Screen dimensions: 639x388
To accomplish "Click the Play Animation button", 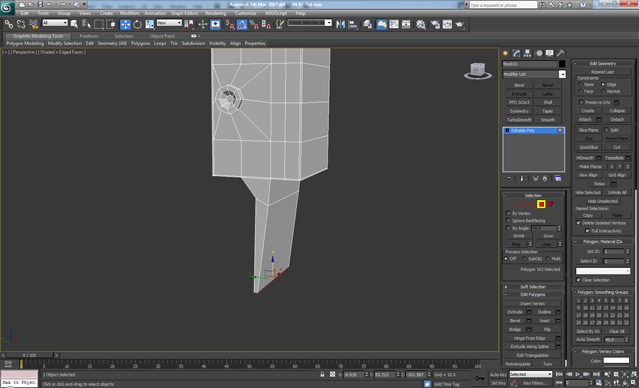I will tap(577, 374).
